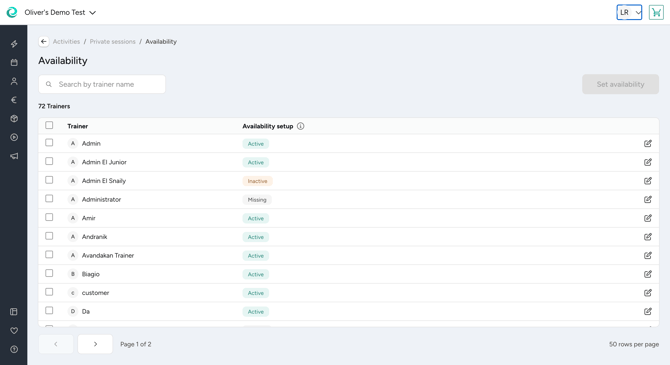Open the LR user dropdown
The image size is (670, 365).
tap(629, 12)
